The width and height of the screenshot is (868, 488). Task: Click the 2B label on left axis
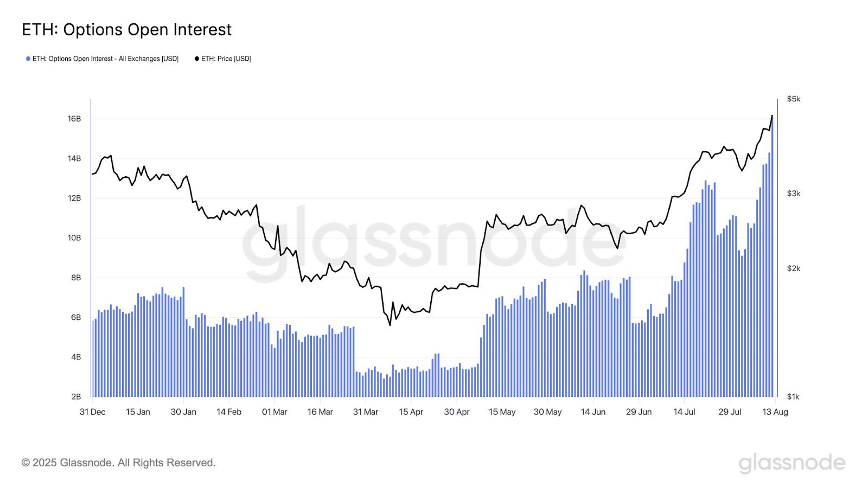[x=76, y=396]
